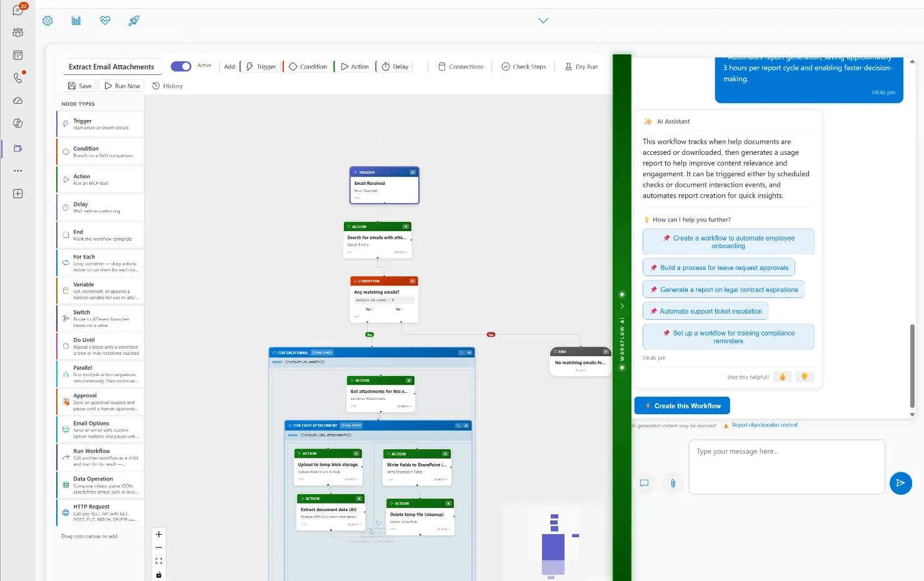This screenshot has width=924, height=581.
Task: Collapse the For Each Attachment container
Action: 458,425
